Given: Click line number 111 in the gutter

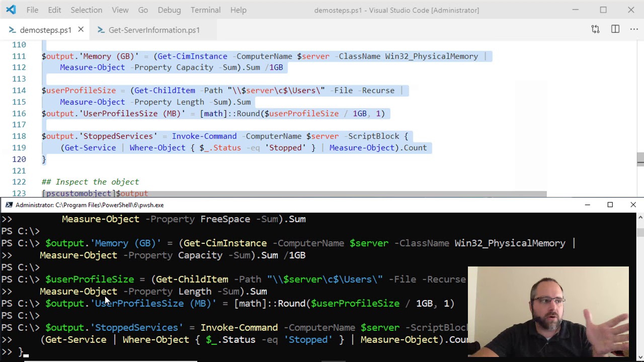Looking at the screenshot, I should 19,56.
